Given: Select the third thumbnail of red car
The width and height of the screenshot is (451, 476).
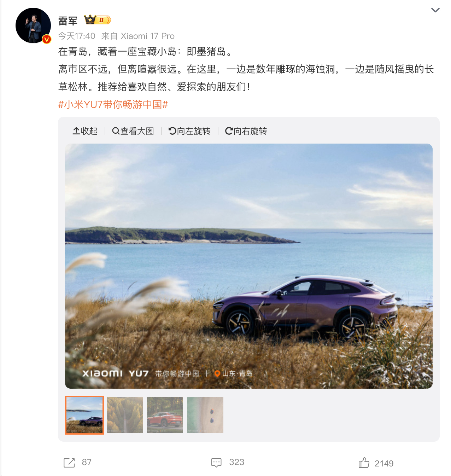Looking at the screenshot, I should [x=165, y=415].
